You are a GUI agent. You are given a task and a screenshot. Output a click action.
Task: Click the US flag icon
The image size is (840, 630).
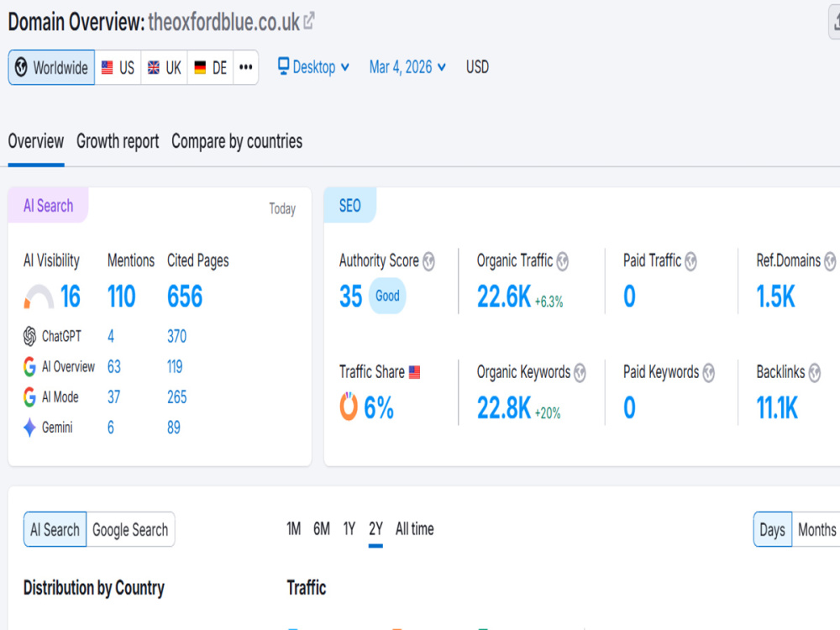[108, 67]
